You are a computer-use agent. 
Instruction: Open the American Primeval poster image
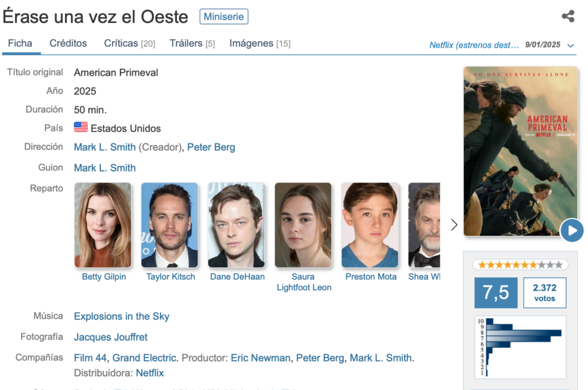tap(520, 150)
